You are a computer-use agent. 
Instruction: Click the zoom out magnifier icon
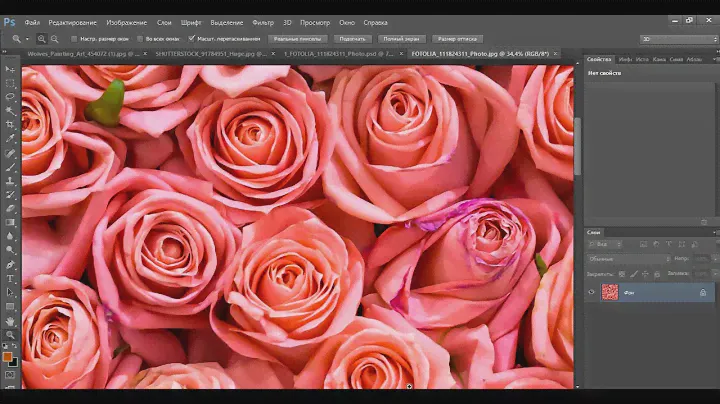click(x=54, y=39)
